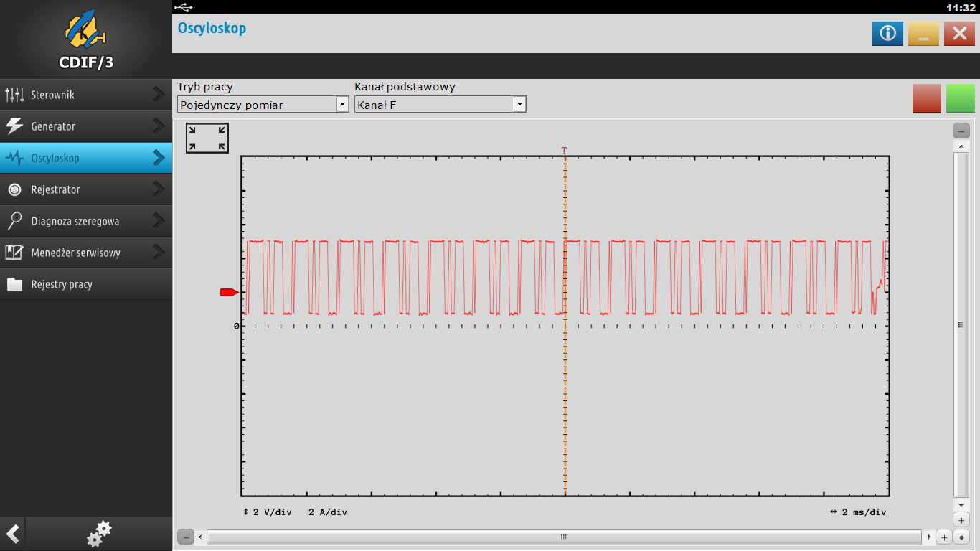This screenshot has width=980, height=551.
Task: Open Rejestry pracy folder
Action: click(x=86, y=284)
